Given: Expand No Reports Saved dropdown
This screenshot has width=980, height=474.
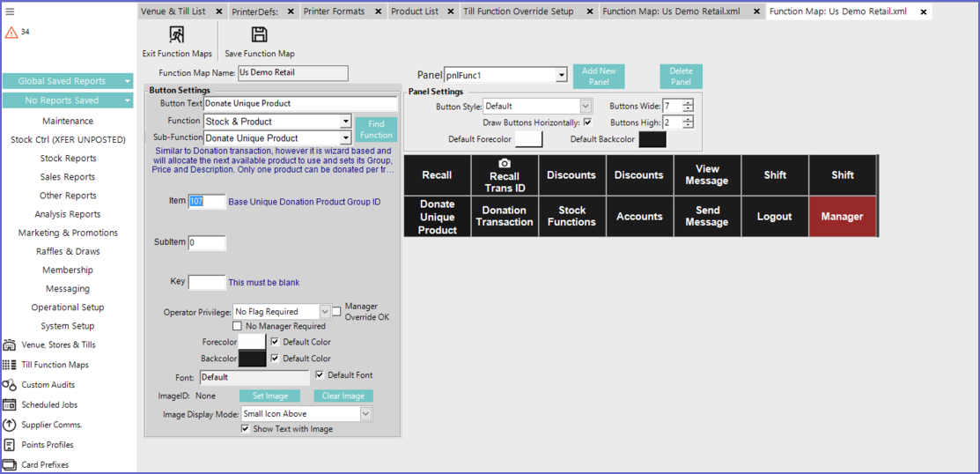Looking at the screenshot, I should [127, 100].
